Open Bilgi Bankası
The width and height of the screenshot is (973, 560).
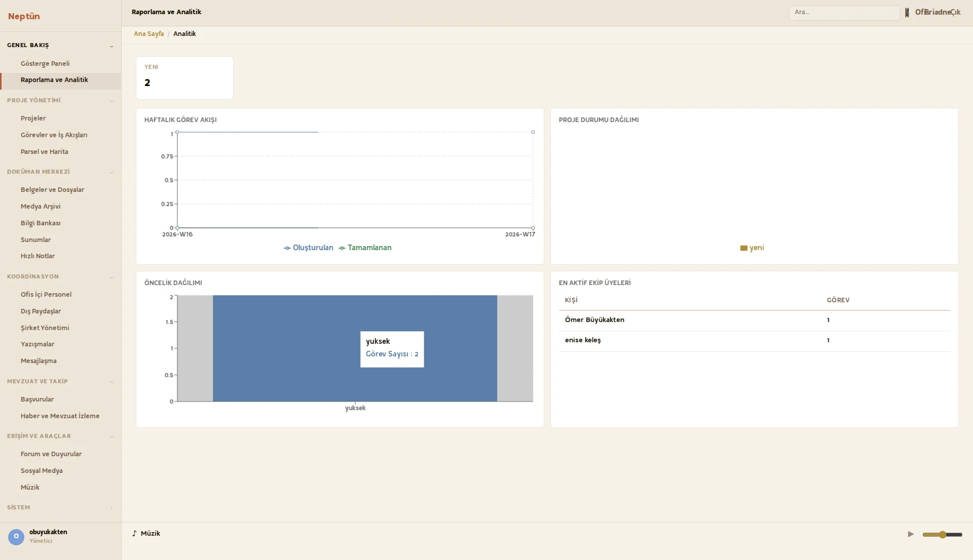point(60,223)
